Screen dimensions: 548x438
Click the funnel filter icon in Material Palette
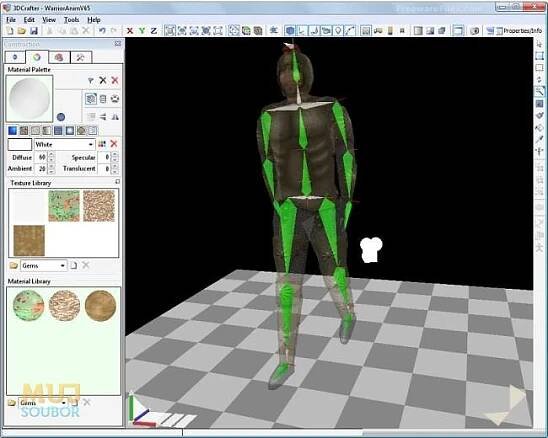[x=91, y=81]
